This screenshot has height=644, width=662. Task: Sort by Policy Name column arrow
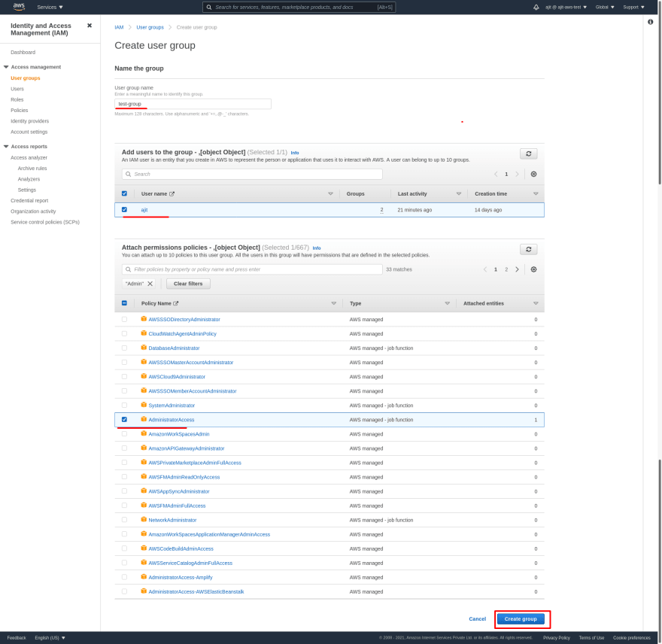[333, 303]
